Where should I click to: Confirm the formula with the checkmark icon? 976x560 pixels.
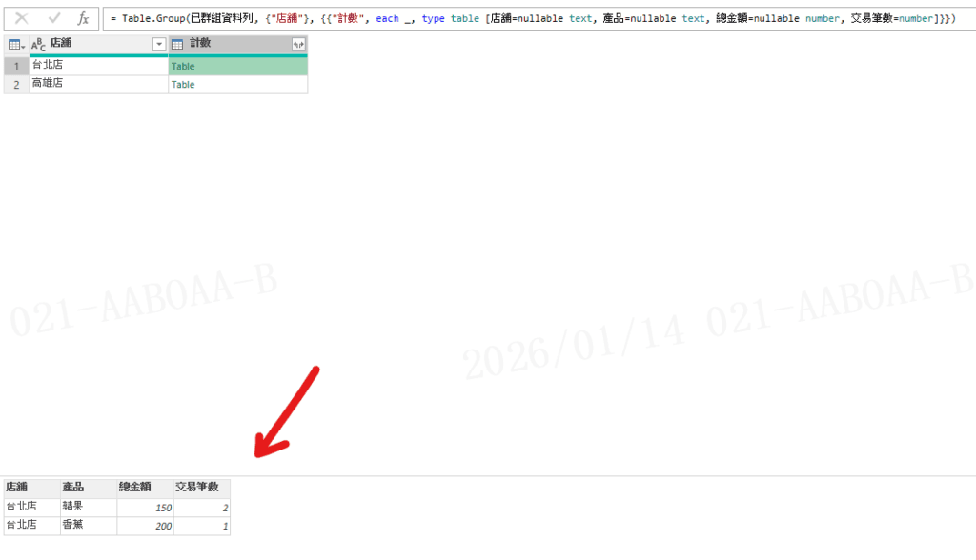click(52, 18)
